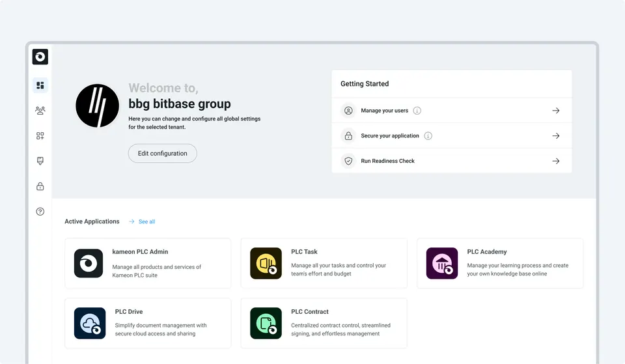Click the arrow on the Secure your application row
Viewport: 625px width, 364px height.
click(x=555, y=135)
